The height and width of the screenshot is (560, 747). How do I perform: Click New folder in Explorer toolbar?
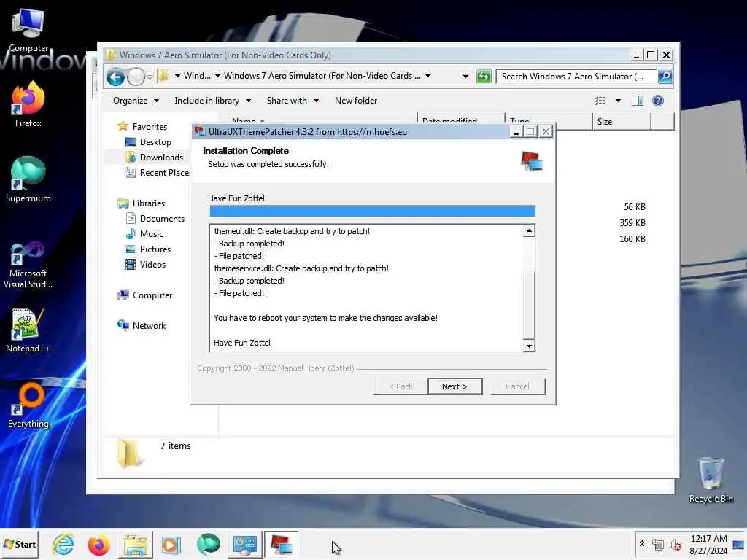tap(356, 101)
